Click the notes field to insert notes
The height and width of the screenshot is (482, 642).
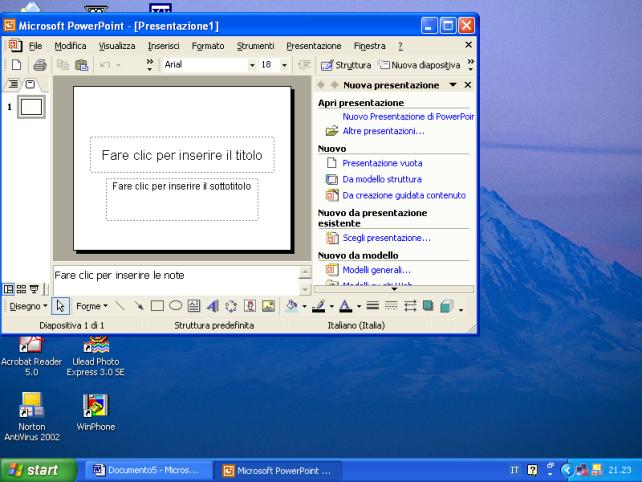pos(176,280)
